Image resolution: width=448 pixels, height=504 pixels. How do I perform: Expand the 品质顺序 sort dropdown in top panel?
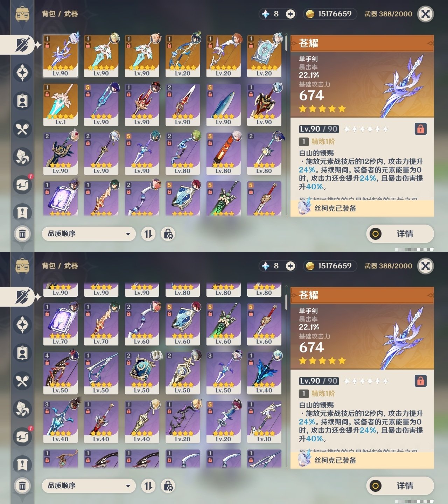[89, 234]
